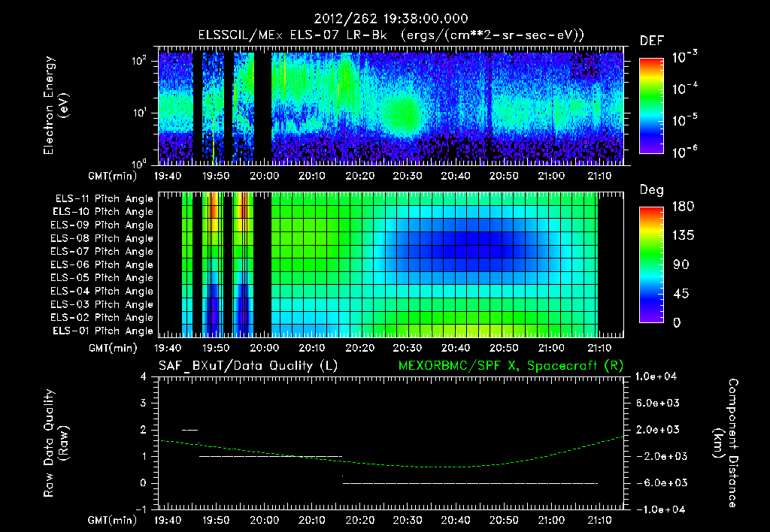Select the ELS-03 Pitch Angle row label
Screen dimensions: 770x532
tap(102, 304)
